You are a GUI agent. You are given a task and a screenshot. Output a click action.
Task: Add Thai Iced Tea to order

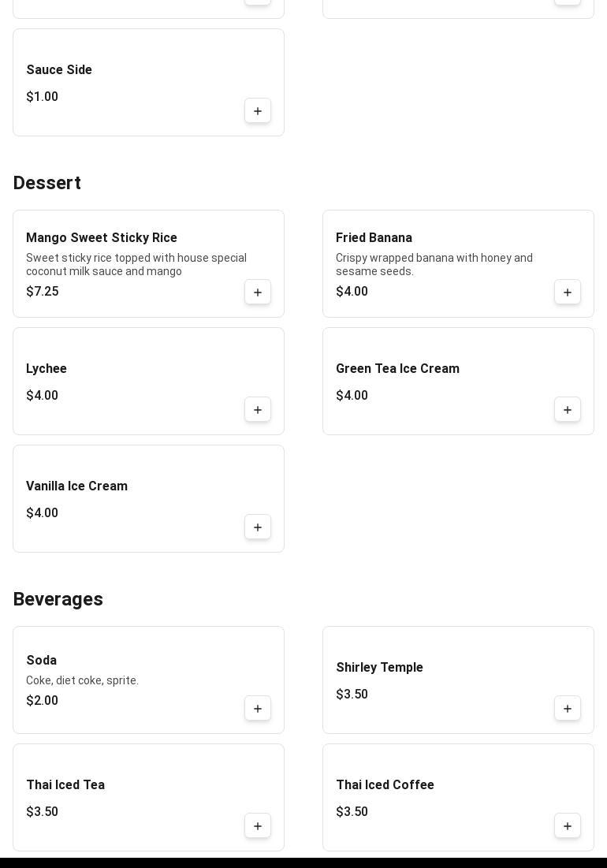258,826
